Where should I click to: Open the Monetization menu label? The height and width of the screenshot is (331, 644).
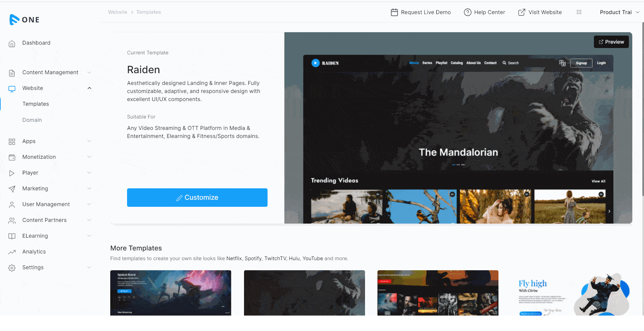click(39, 157)
